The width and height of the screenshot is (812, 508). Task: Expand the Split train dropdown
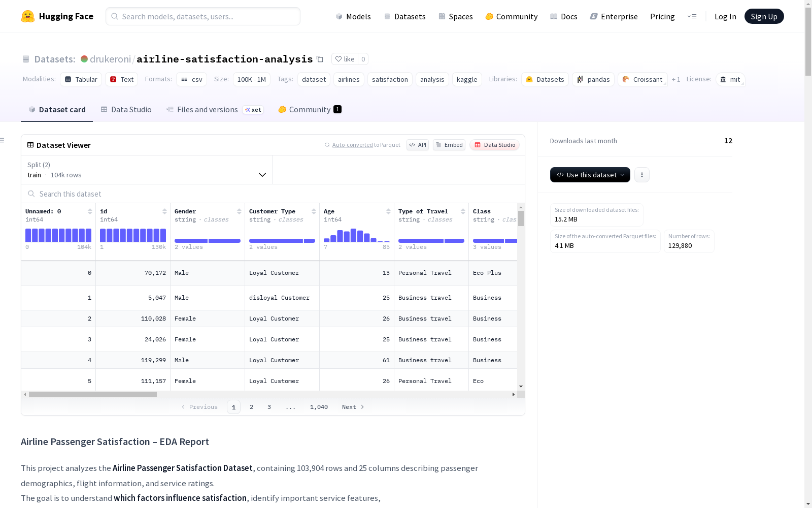147,170
